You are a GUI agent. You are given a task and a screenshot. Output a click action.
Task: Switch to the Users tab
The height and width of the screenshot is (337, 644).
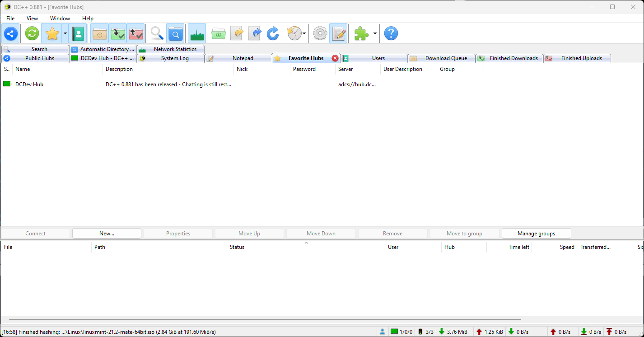point(374,58)
